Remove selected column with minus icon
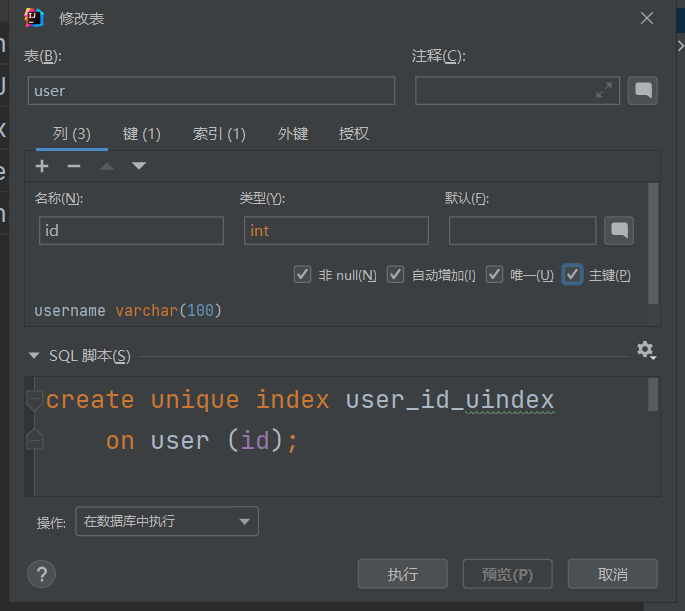The width and height of the screenshot is (685, 611). (74, 166)
